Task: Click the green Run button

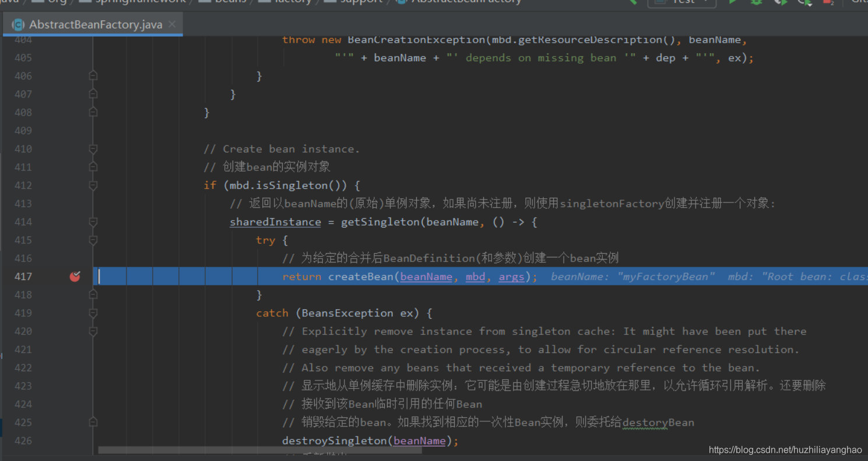Action: tap(733, 2)
